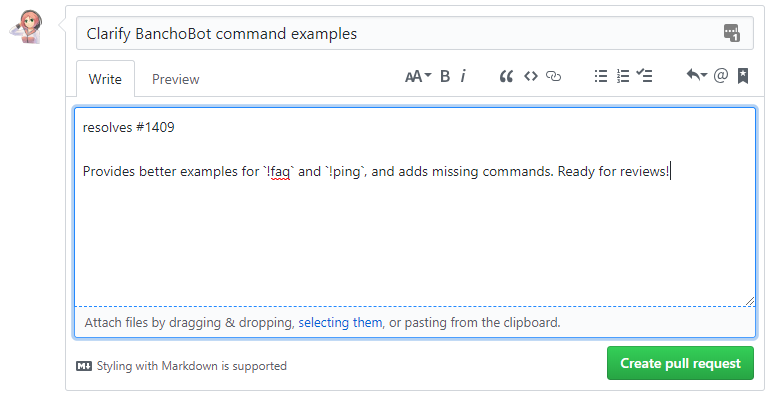Click the user avatar image
This screenshot has height=397, width=771.
(27, 28)
